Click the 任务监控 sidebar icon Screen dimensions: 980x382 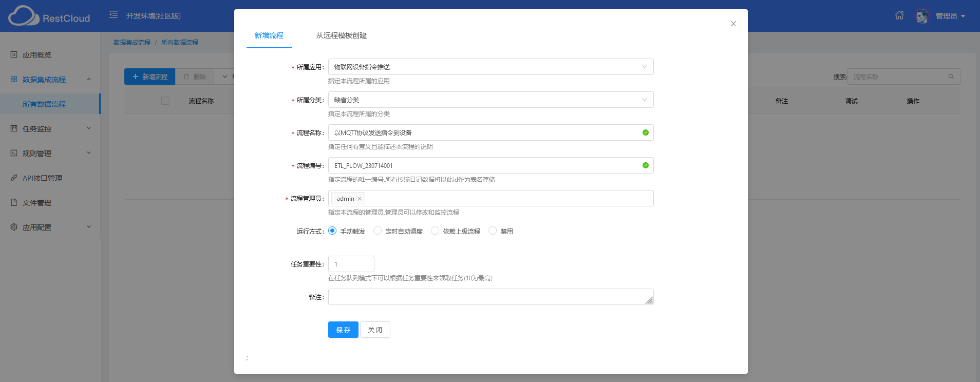(x=14, y=128)
